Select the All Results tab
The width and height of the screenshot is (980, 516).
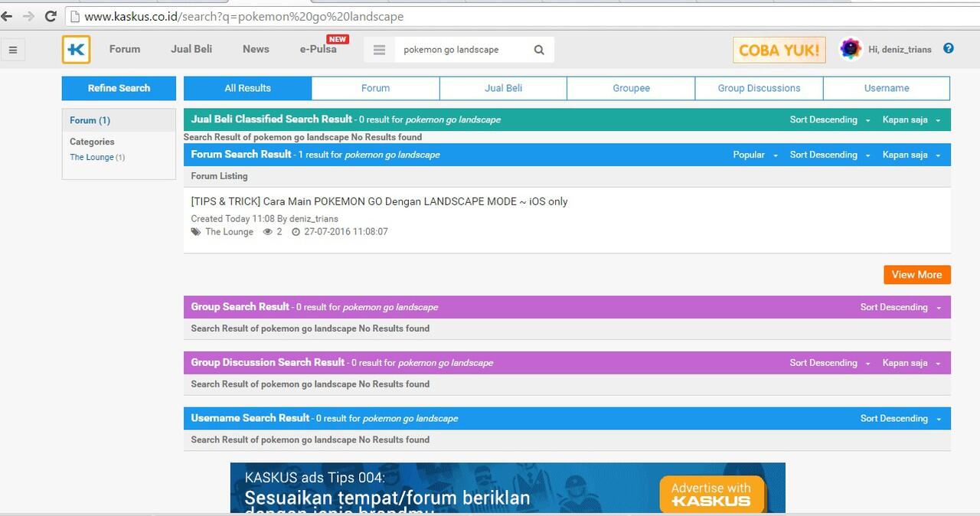click(247, 88)
